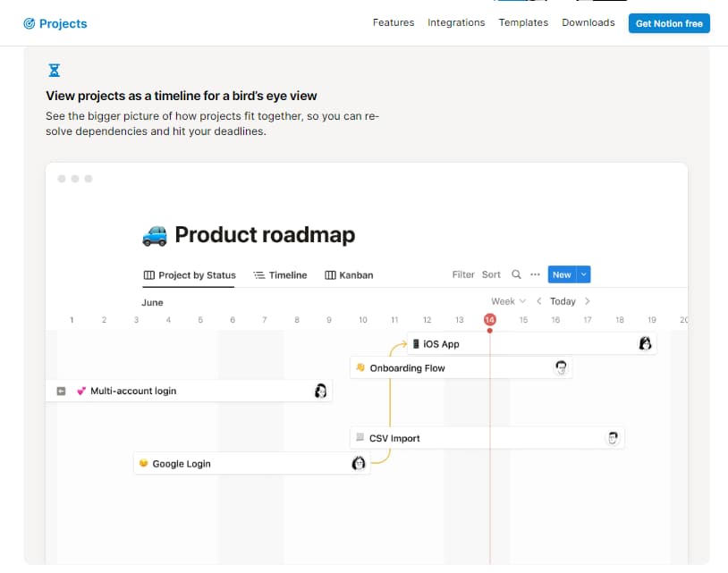The height and width of the screenshot is (573, 728).
Task: Click the hourglass icon above the heading
Action: [54, 69]
